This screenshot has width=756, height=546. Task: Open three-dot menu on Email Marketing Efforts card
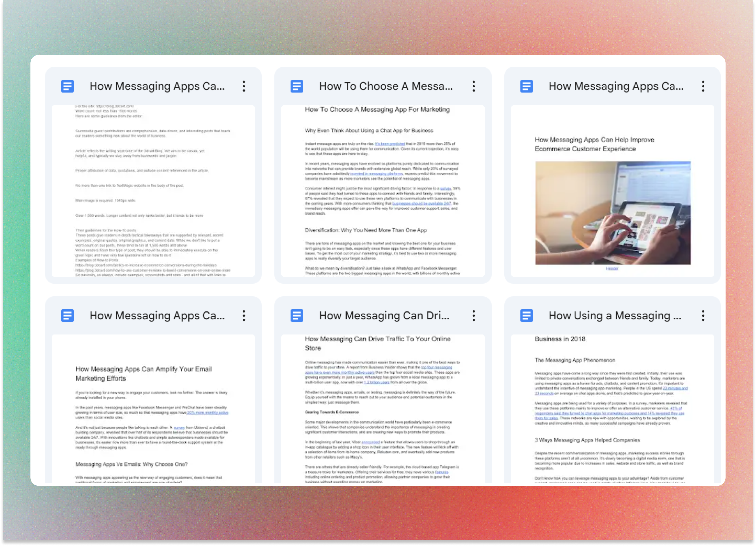pyautogui.click(x=244, y=316)
